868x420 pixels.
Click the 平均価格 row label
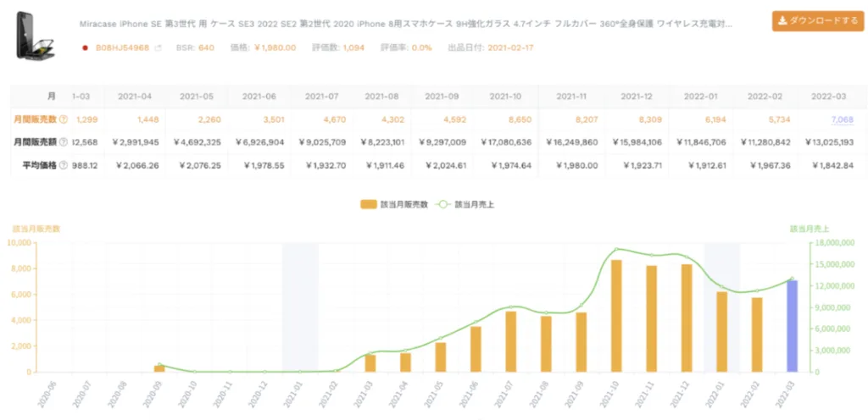[39, 166]
